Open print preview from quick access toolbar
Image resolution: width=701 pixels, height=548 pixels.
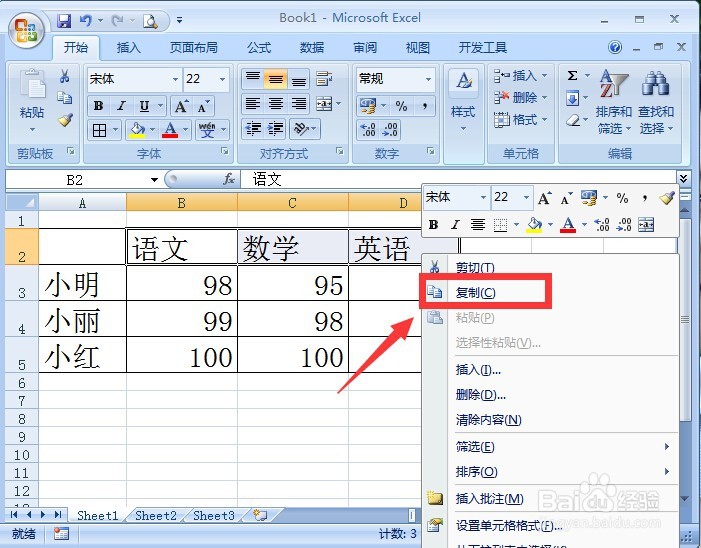(150, 21)
